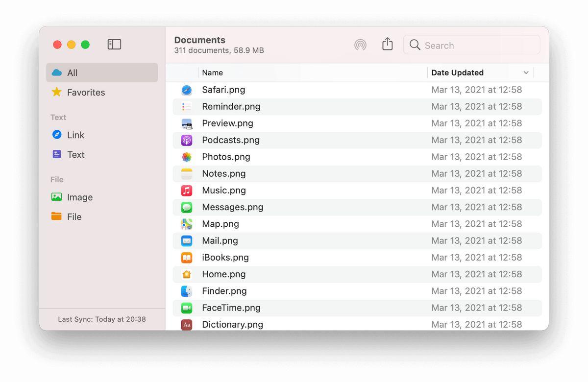Select the Safari.png file icon
This screenshot has height=382, width=588.
tap(187, 90)
